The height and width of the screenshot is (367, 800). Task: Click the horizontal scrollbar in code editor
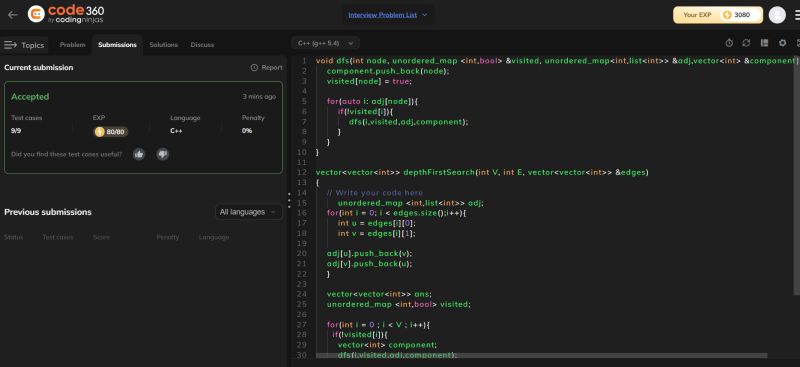541,355
